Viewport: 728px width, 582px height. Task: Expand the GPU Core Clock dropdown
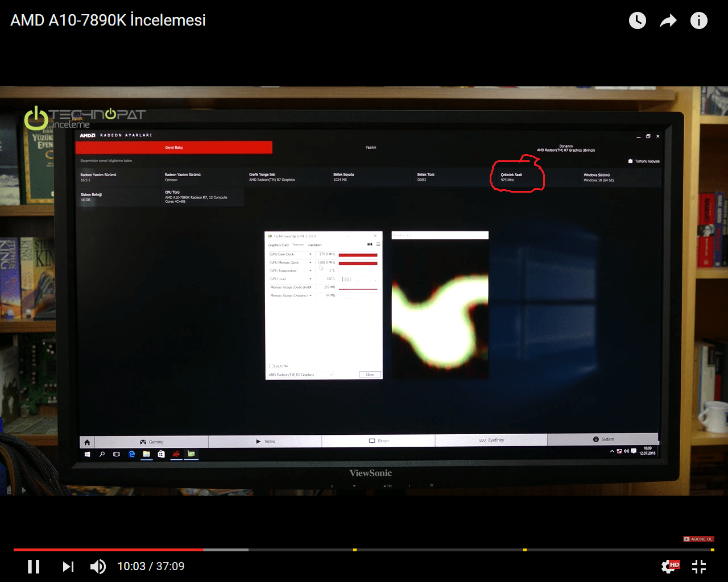[311, 254]
